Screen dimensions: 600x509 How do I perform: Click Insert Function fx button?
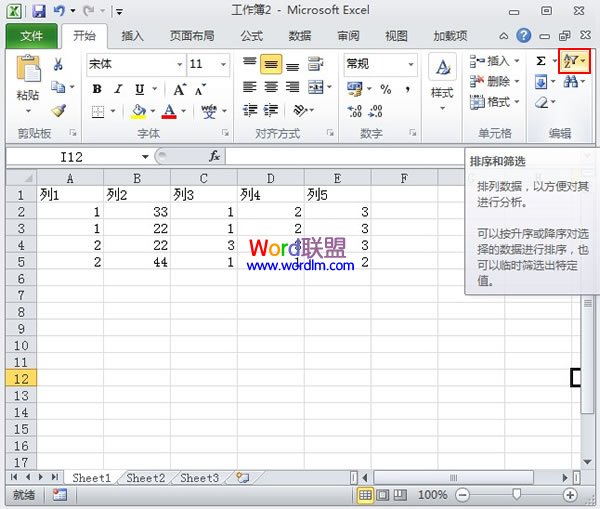tap(214, 156)
